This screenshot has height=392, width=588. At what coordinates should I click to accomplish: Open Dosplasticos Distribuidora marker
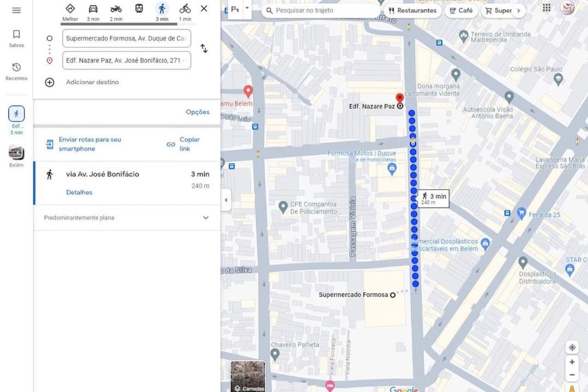pyautogui.click(x=523, y=262)
